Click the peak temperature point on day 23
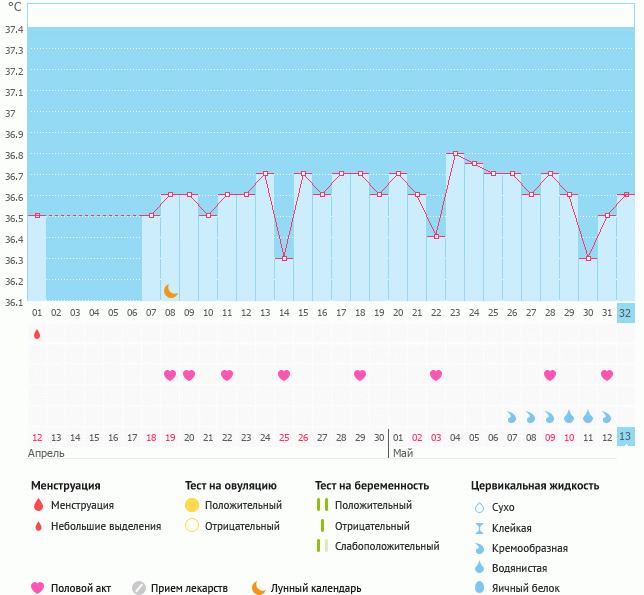Image resolution: width=644 pixels, height=595 pixels. pos(455,154)
